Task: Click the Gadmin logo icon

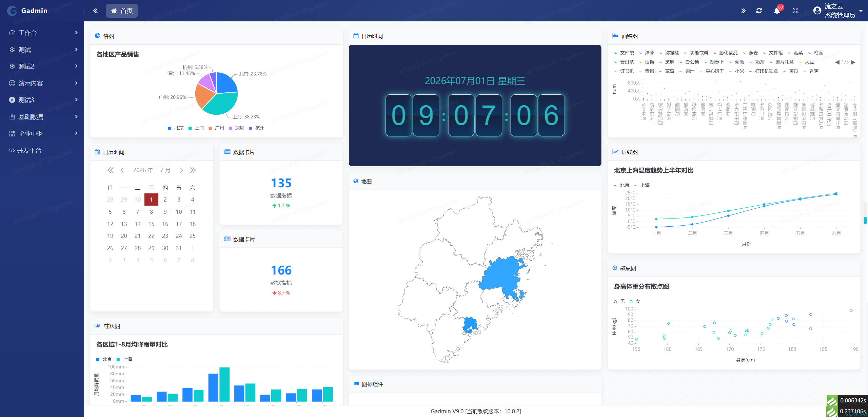Action: (x=12, y=11)
